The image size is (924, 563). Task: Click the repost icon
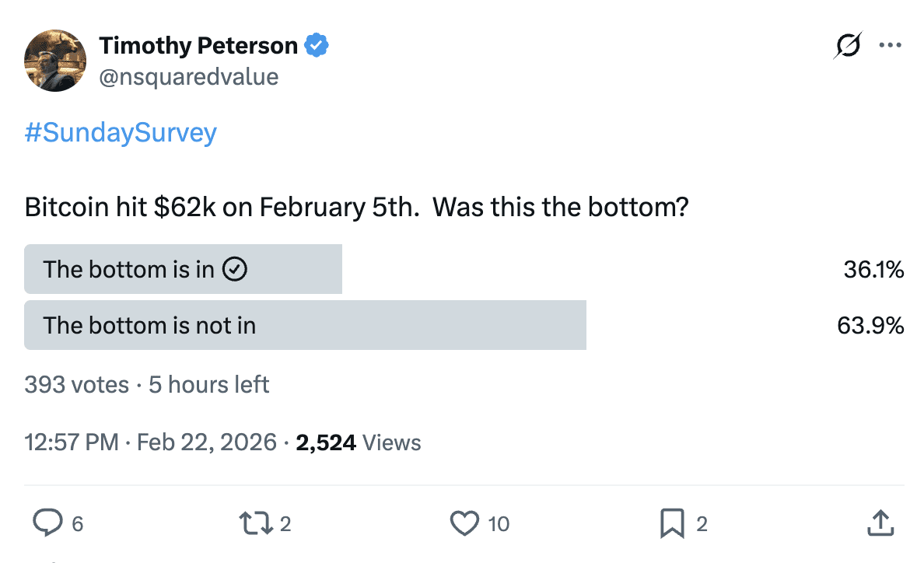(x=256, y=523)
